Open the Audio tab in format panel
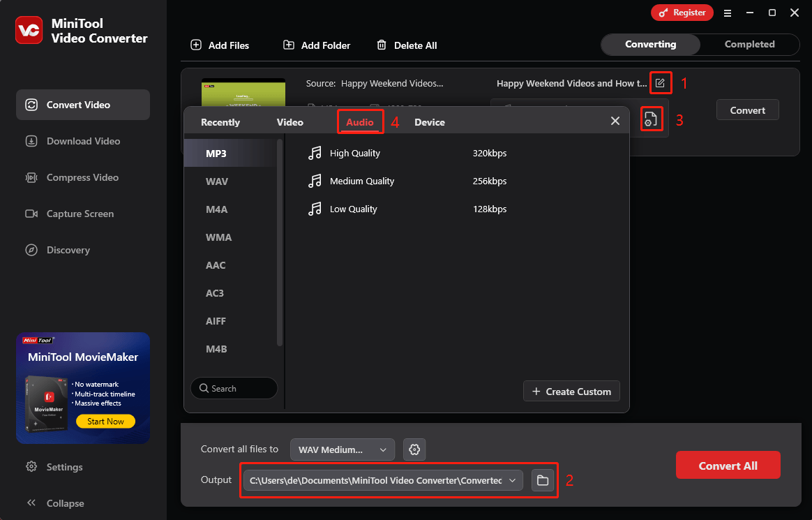The height and width of the screenshot is (520, 812). (x=360, y=122)
